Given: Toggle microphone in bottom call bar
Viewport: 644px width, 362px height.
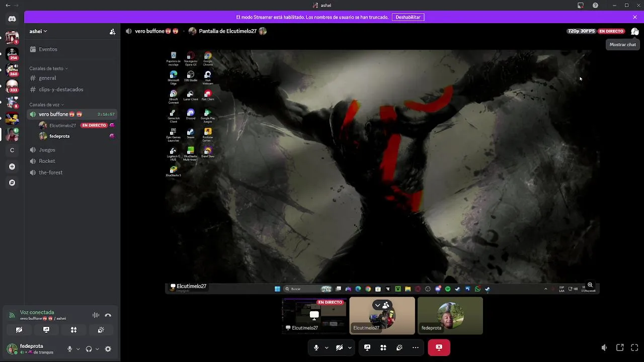Looking at the screenshot, I should (316, 347).
